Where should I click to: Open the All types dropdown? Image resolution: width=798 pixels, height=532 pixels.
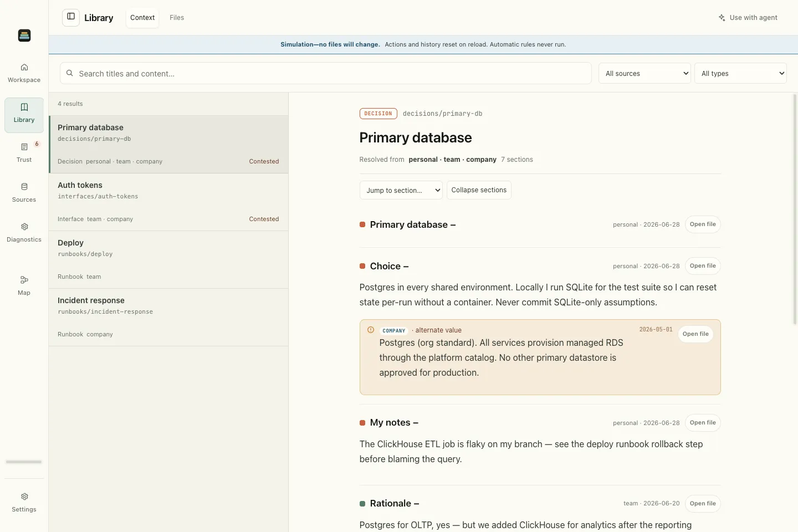point(740,73)
